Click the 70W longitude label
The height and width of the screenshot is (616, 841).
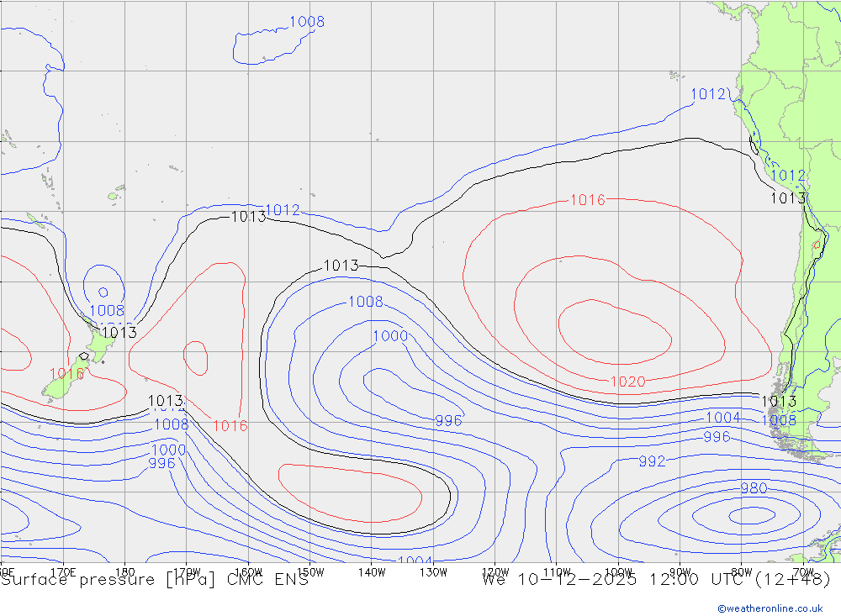coord(803,572)
